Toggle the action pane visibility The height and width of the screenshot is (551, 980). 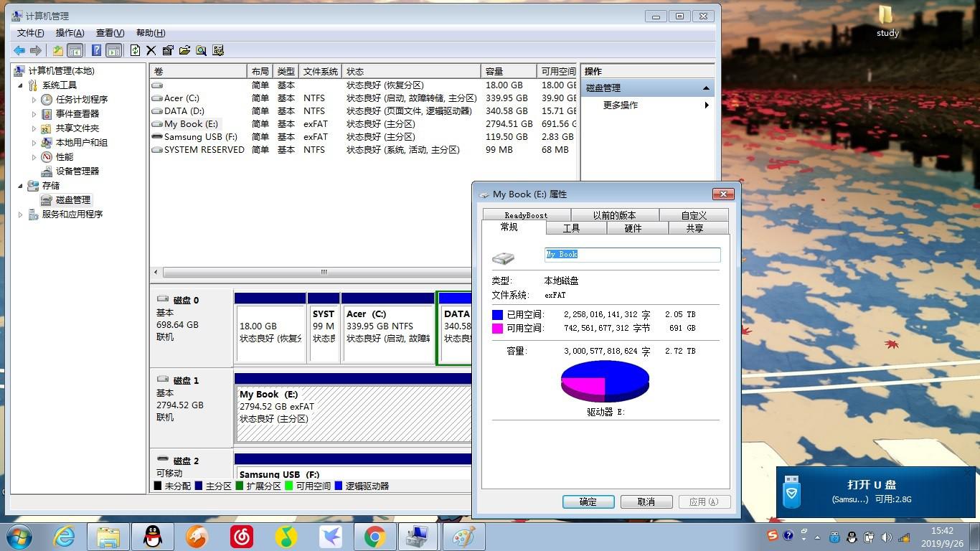tap(113, 50)
